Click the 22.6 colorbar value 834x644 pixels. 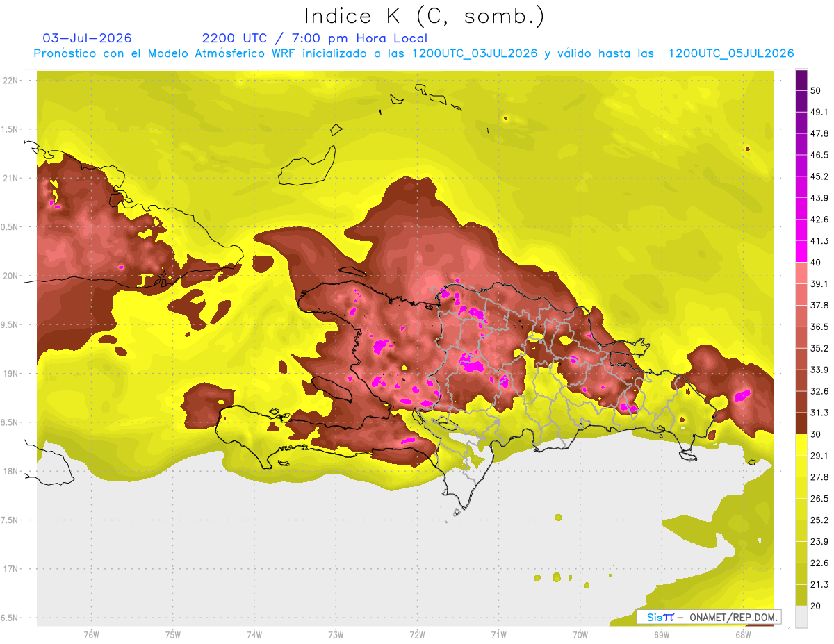click(819, 563)
